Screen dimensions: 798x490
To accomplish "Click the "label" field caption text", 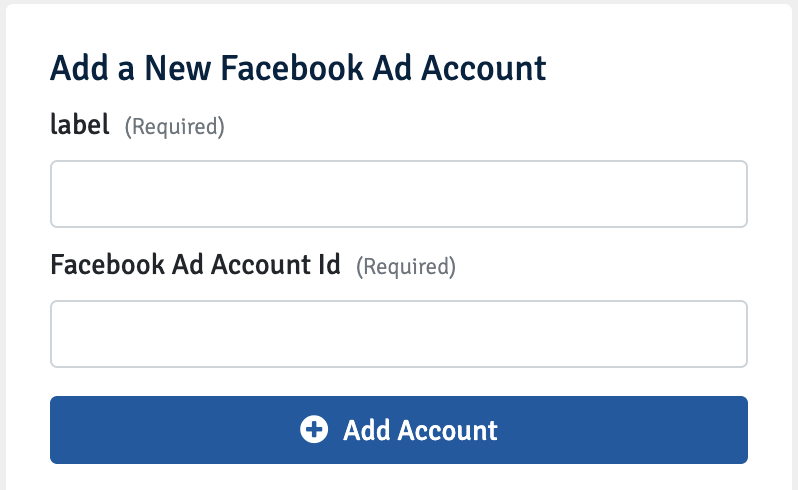I will [80, 125].
